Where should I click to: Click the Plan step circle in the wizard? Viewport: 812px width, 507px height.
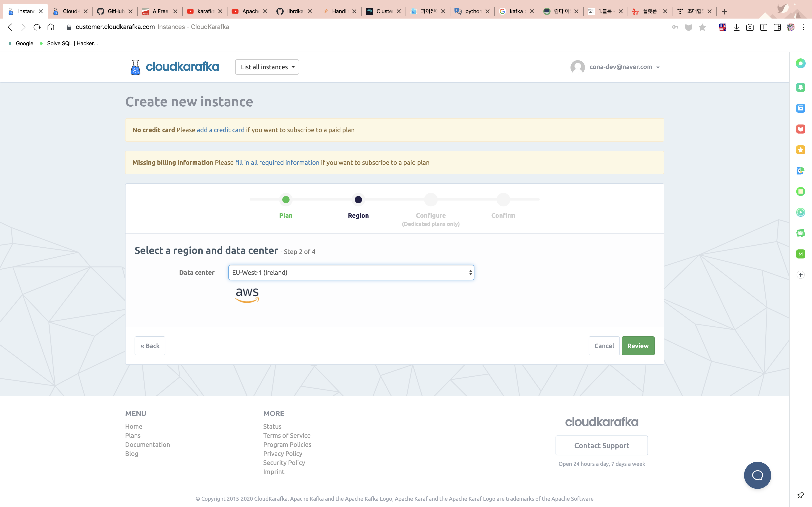(286, 200)
